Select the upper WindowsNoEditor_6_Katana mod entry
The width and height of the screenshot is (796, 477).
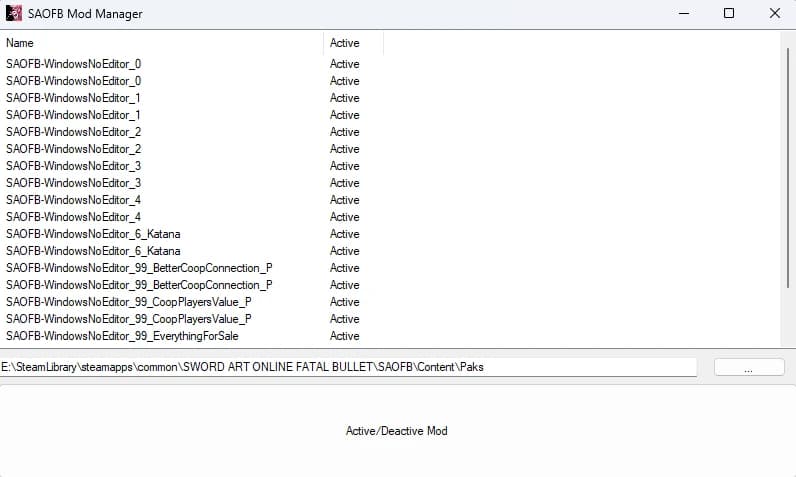point(93,234)
